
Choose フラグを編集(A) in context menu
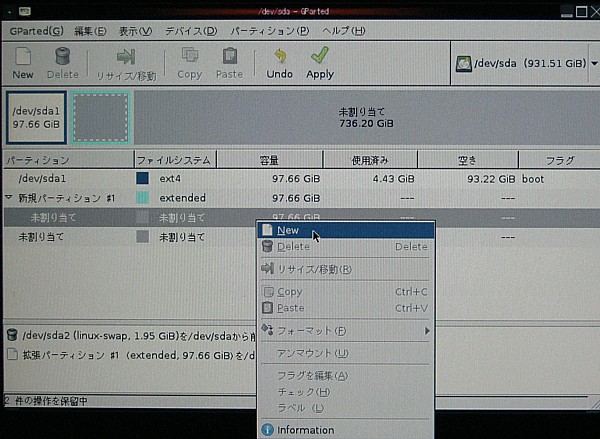(x=346, y=376)
